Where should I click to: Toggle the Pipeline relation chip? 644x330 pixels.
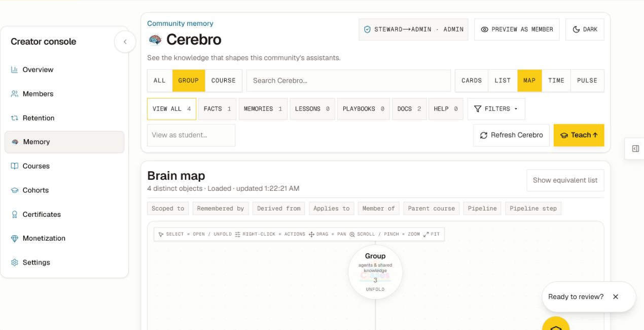[482, 208]
